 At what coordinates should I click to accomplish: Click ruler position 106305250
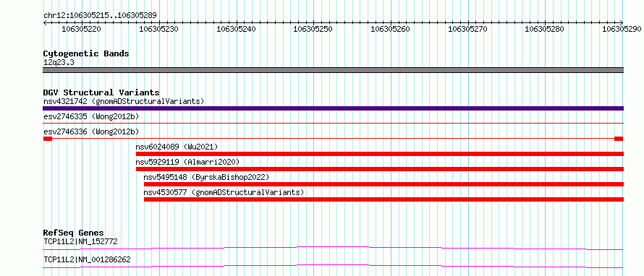pos(313,30)
